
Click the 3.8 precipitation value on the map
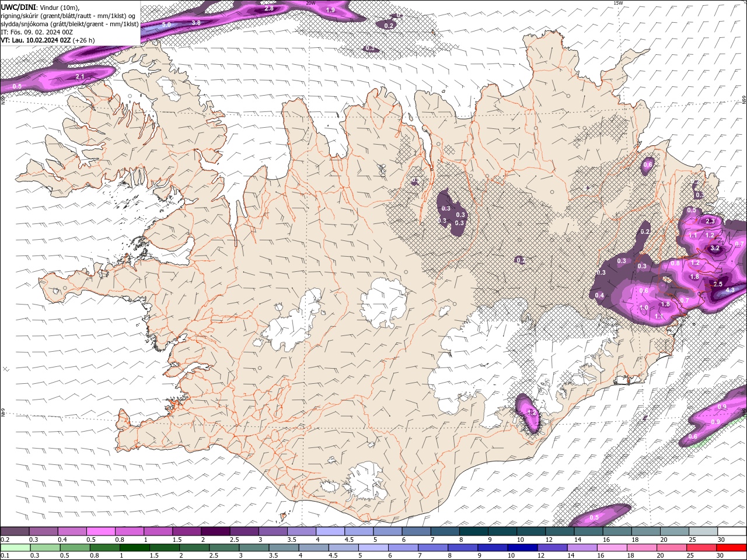point(196,23)
